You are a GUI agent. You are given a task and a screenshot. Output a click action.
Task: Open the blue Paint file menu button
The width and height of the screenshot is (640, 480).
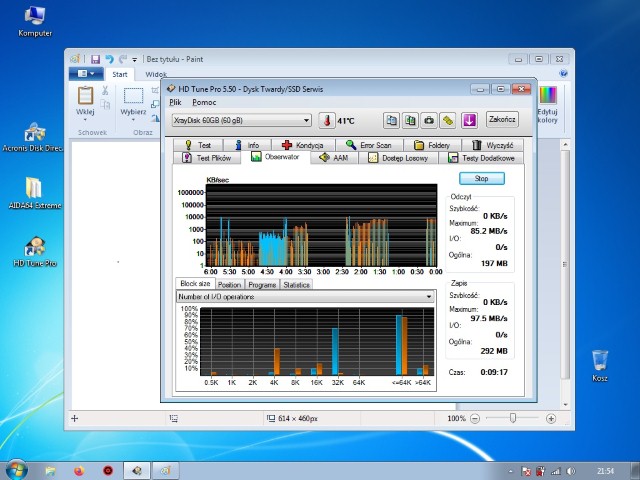[86, 74]
